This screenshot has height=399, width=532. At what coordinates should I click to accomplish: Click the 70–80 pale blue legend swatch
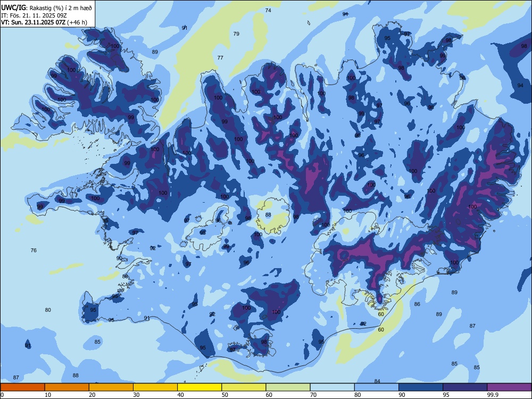(332, 387)
